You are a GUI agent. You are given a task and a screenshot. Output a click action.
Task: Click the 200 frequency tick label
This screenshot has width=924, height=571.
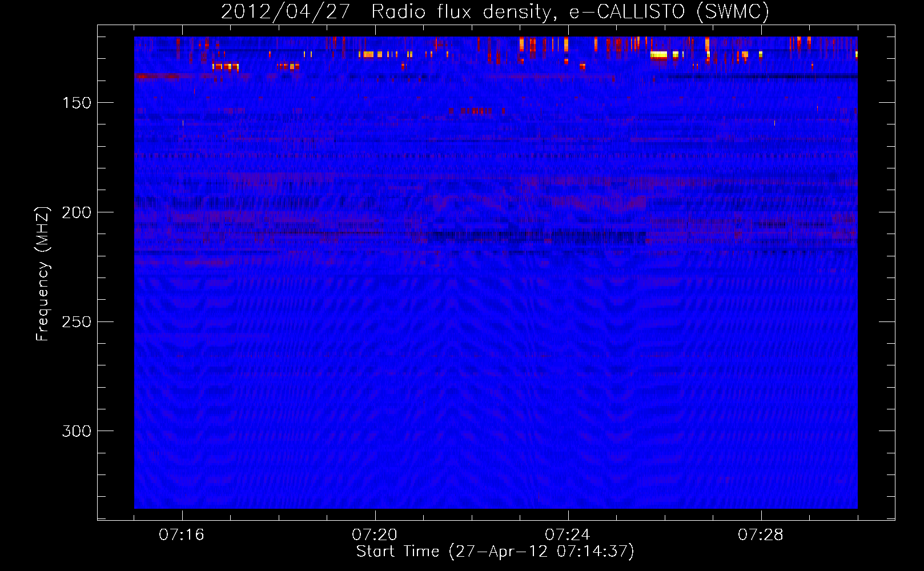coord(77,212)
